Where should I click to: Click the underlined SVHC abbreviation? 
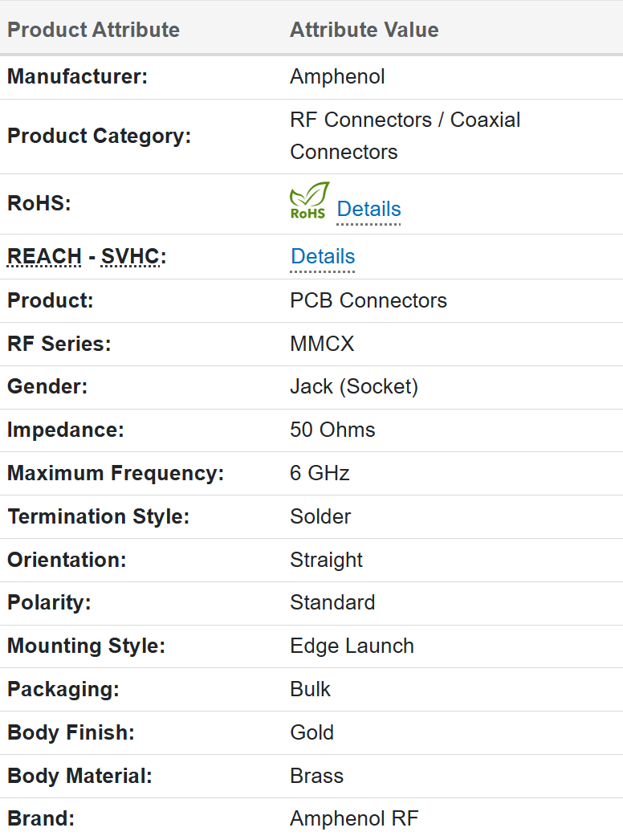[x=131, y=256]
